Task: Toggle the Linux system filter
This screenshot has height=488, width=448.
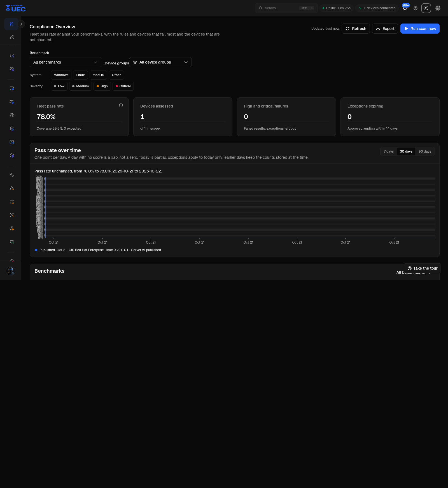Action: (x=80, y=75)
